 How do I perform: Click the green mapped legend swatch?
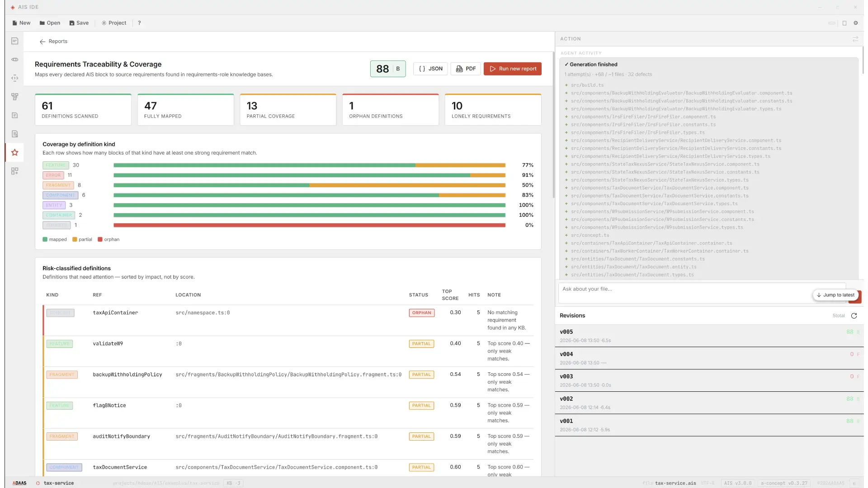[x=45, y=239]
